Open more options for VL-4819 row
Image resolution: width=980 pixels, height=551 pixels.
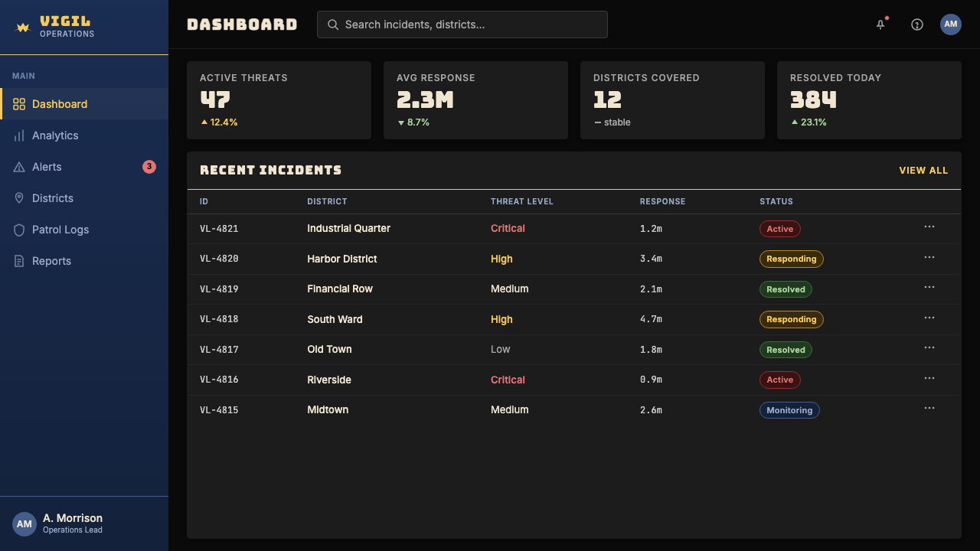tap(929, 288)
